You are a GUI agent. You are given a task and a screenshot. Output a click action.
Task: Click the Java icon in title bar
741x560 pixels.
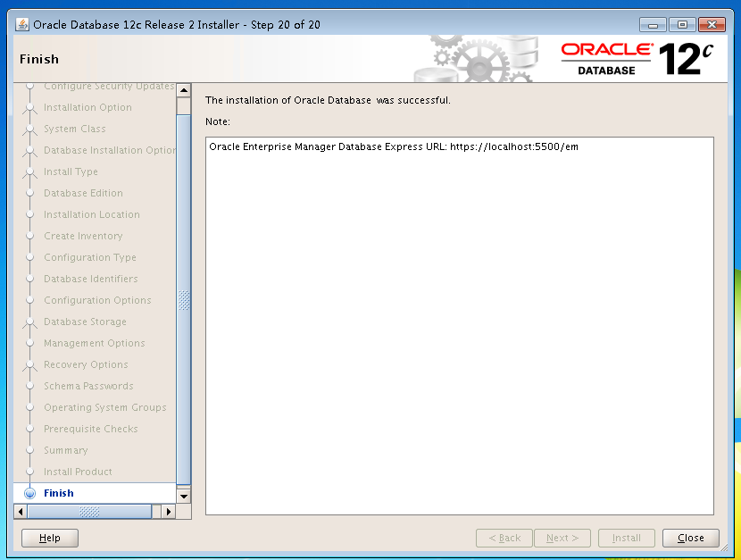22,25
